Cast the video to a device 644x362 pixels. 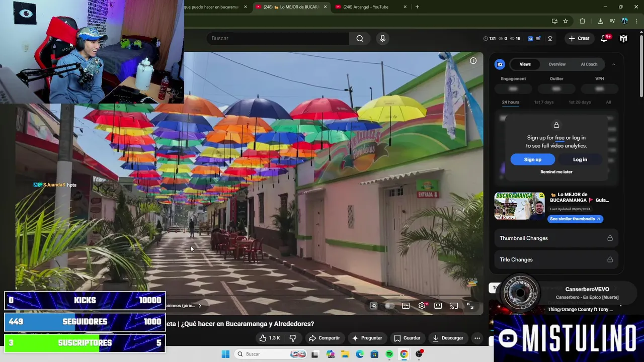pyautogui.click(x=454, y=306)
